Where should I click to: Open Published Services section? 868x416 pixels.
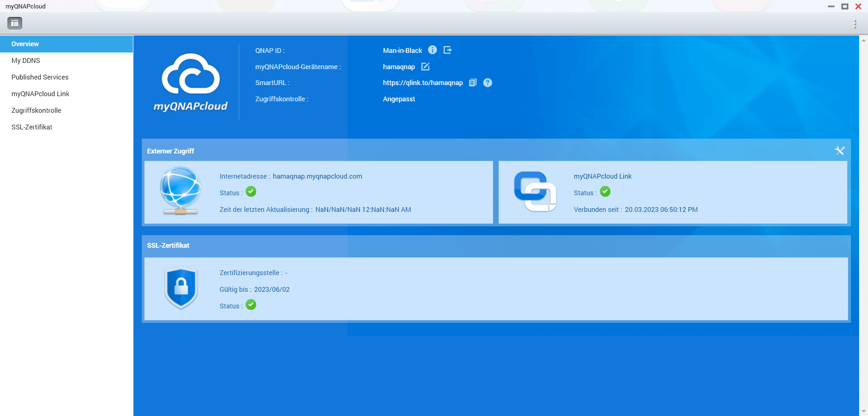click(40, 77)
